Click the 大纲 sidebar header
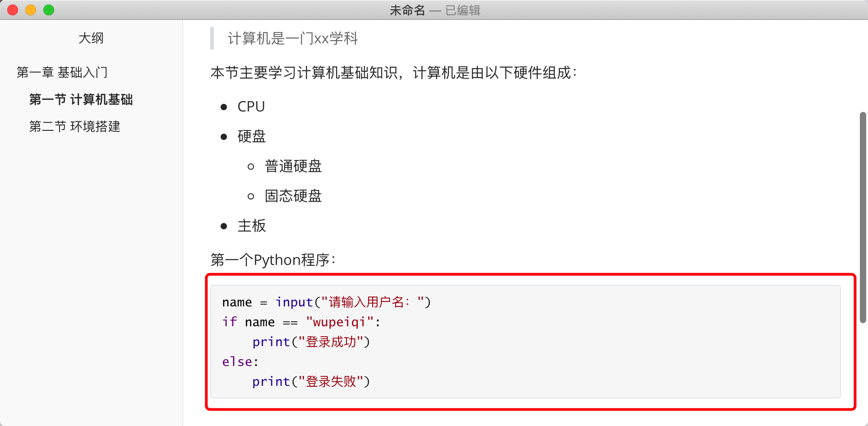868x426 pixels. (x=91, y=38)
